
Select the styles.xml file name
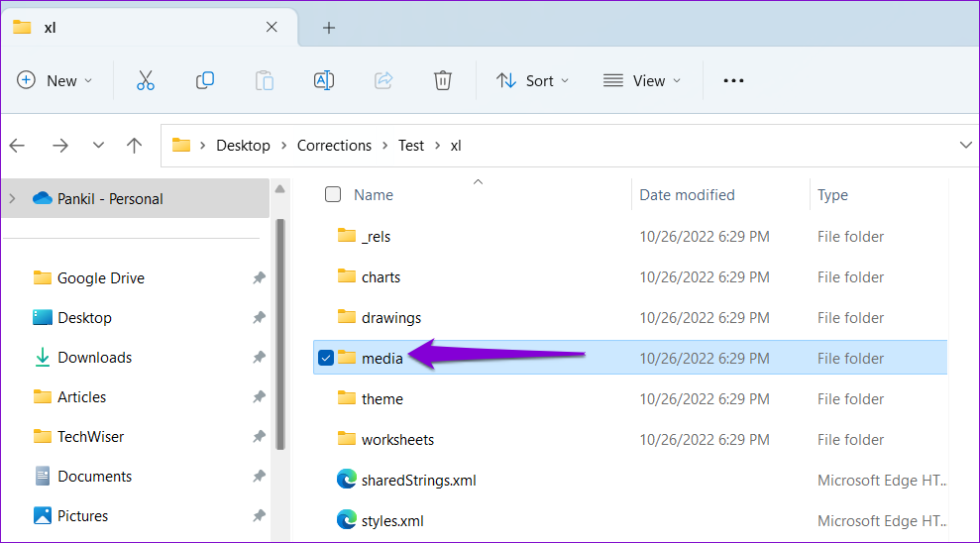(392, 520)
